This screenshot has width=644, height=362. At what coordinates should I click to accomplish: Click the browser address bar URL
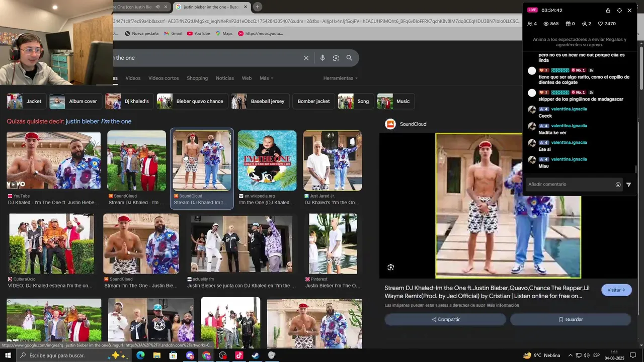point(317,21)
